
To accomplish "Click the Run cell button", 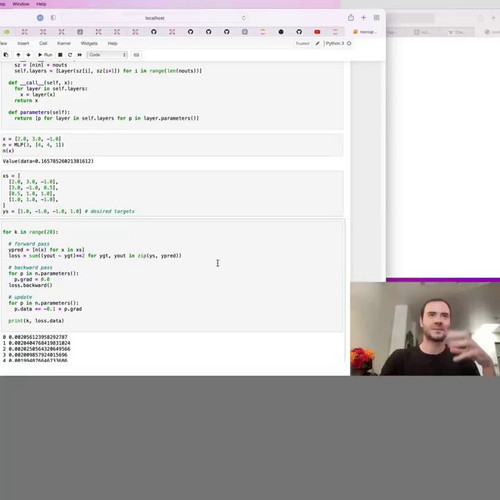I will [x=45, y=55].
